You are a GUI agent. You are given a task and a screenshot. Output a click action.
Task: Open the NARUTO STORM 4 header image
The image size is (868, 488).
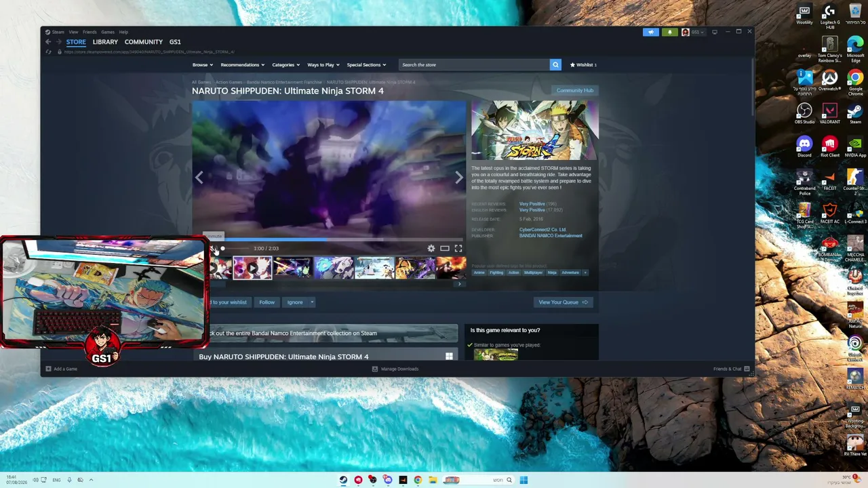(535, 131)
